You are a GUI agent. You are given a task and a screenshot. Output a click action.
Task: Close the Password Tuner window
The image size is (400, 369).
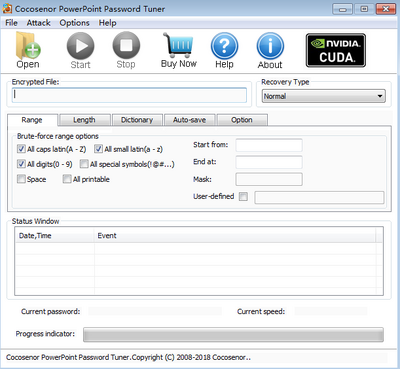386,9
